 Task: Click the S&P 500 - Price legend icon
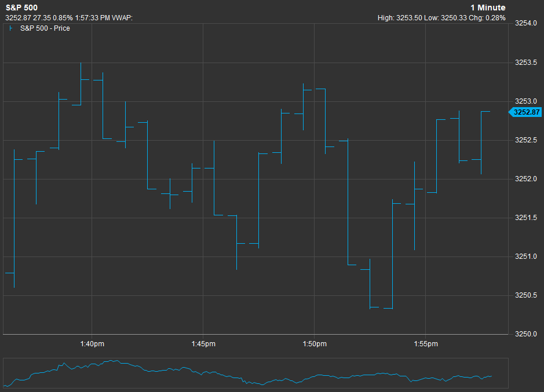point(11,28)
